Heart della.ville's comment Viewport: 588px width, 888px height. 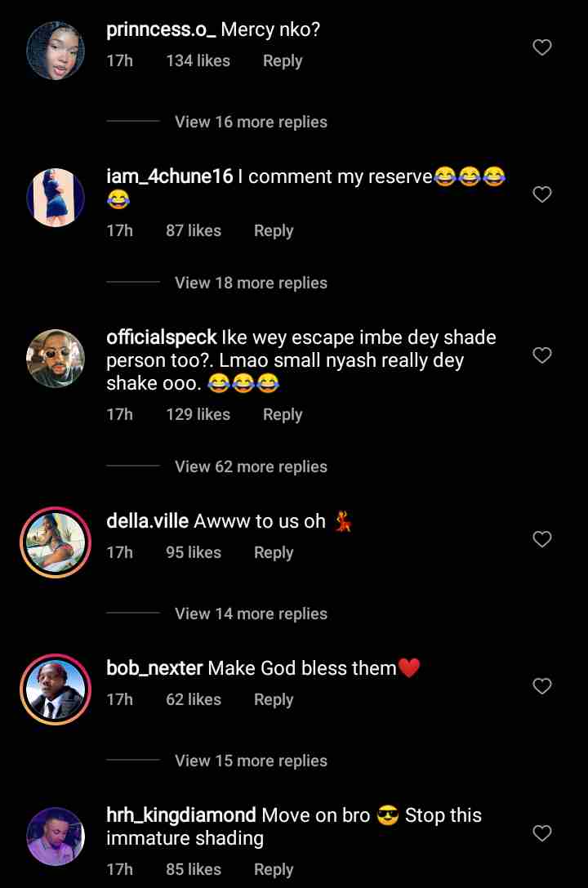pyautogui.click(x=542, y=539)
